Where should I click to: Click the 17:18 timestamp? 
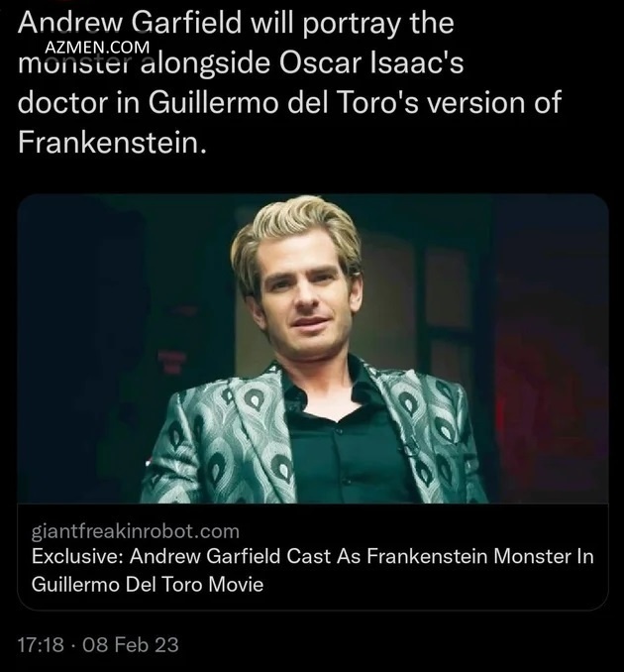[x=41, y=645]
